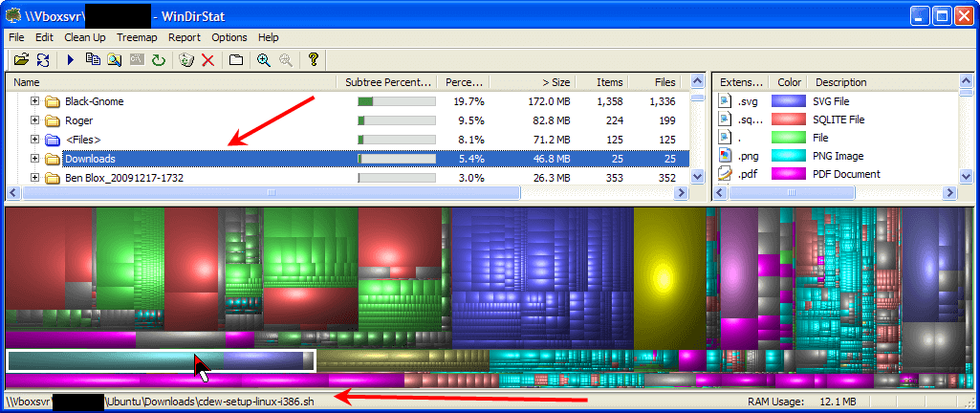The height and width of the screenshot is (413, 980).
Task: Click the Select Parent folder icon
Action: pos(235,60)
